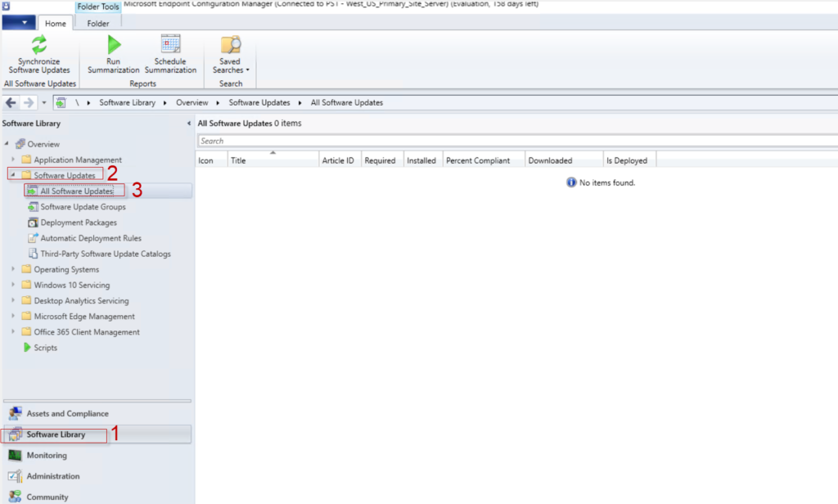Click the Monitoring workspace icon

(15, 456)
